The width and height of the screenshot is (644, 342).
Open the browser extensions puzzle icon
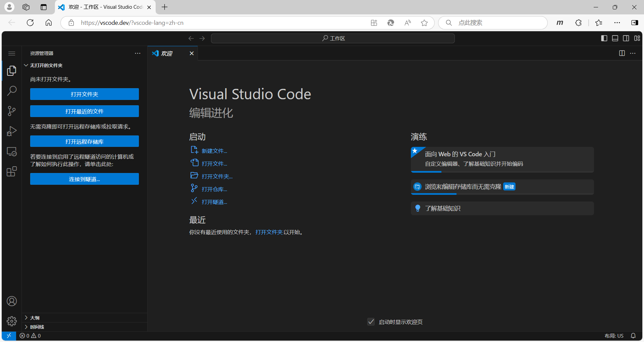(578, 23)
